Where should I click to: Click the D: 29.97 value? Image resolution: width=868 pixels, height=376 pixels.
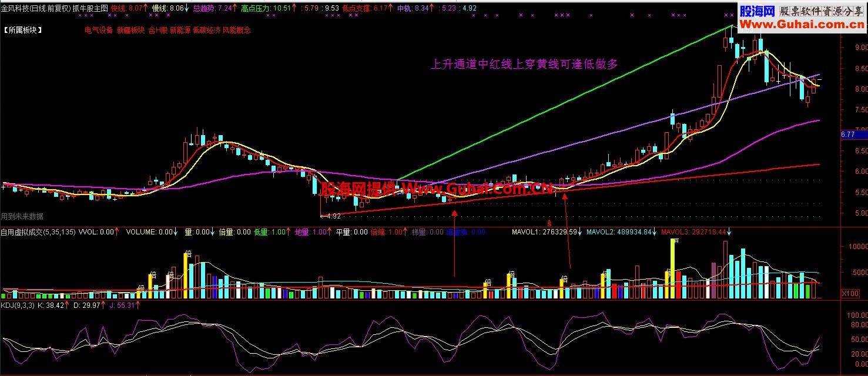(x=89, y=305)
